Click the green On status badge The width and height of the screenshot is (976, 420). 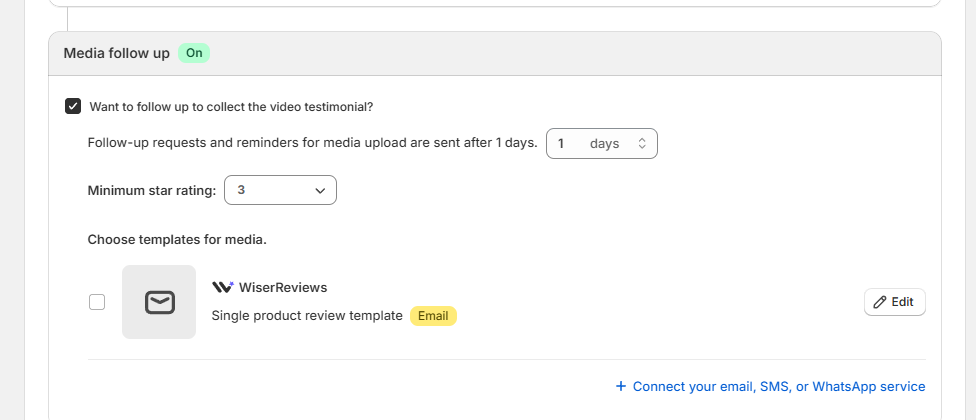[194, 53]
